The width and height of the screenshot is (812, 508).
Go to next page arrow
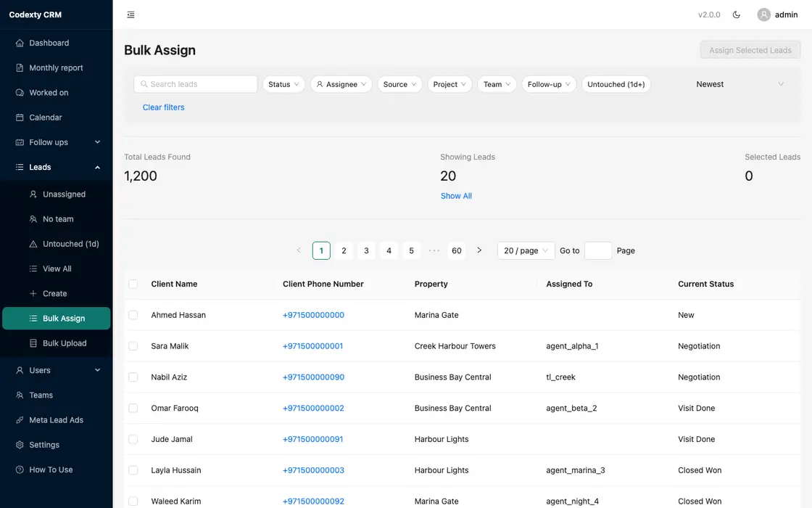pos(479,250)
